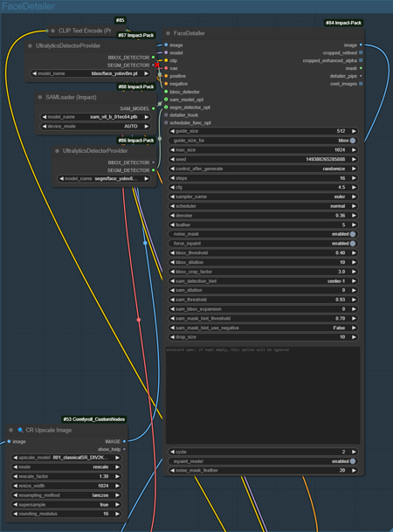393x532 pixels.
Task: Click the model input connector
Action: [166, 52]
